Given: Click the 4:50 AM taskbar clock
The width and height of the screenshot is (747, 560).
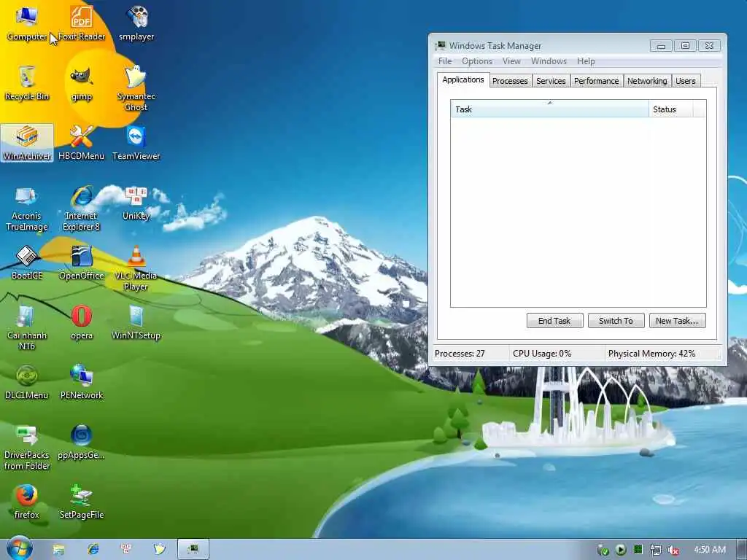Looking at the screenshot, I should pos(709,550).
